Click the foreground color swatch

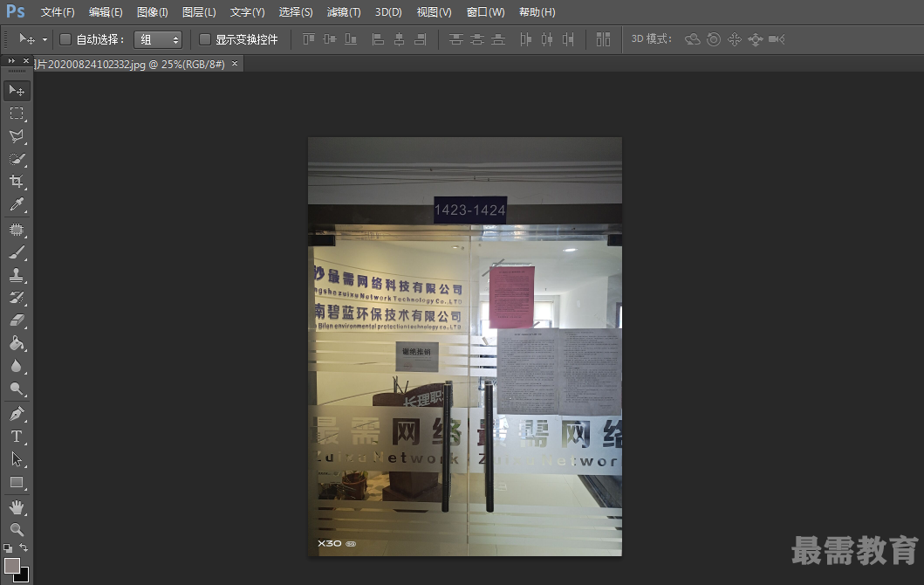tap(12, 566)
